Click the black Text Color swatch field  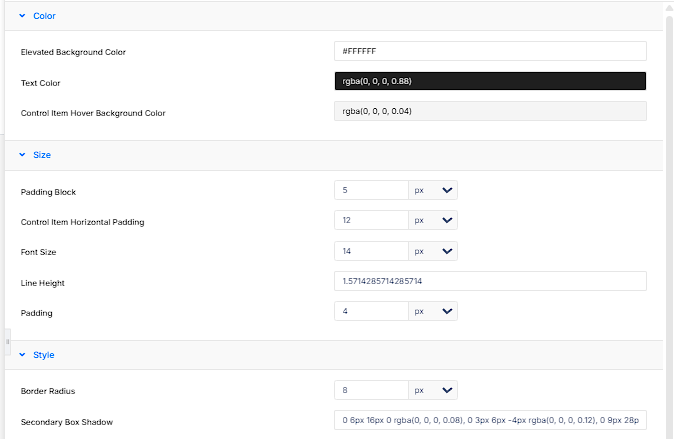point(490,81)
